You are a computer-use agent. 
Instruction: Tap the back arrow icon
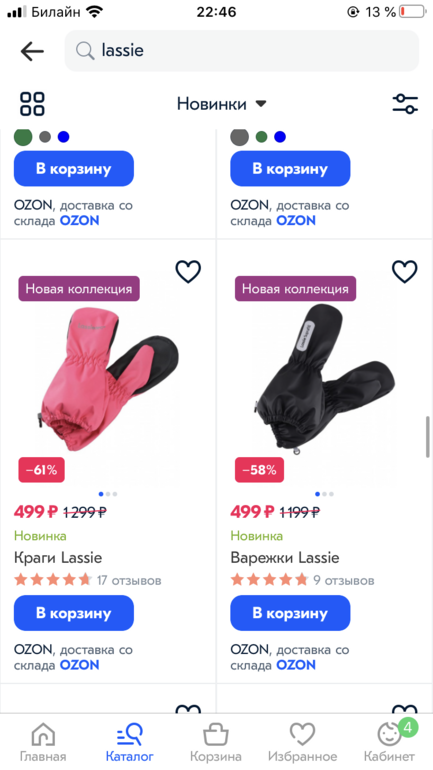pyautogui.click(x=32, y=51)
